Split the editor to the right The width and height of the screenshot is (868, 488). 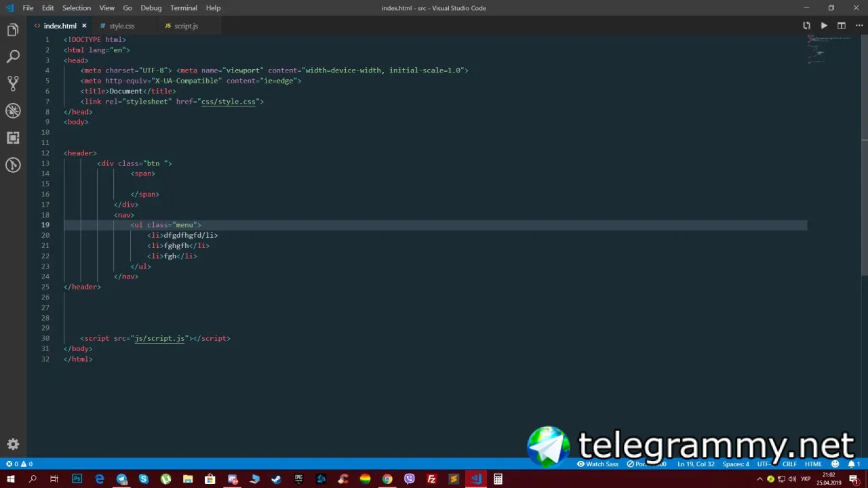[x=842, y=26]
